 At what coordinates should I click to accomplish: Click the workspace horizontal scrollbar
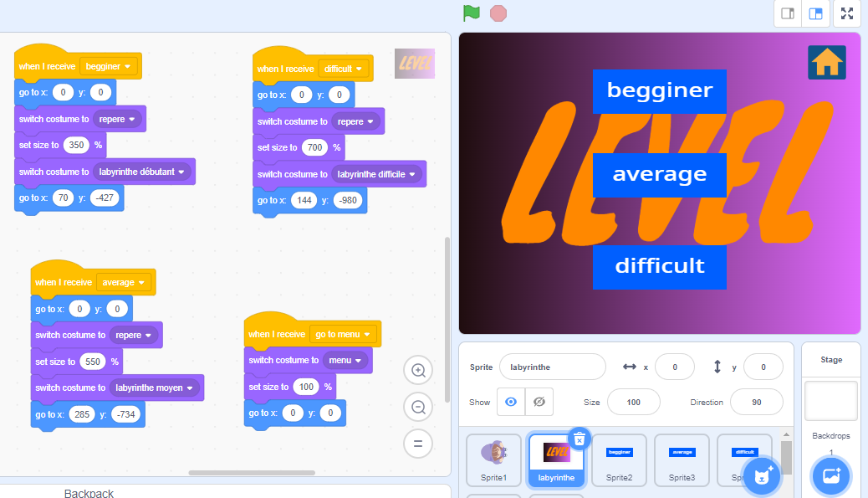click(252, 473)
